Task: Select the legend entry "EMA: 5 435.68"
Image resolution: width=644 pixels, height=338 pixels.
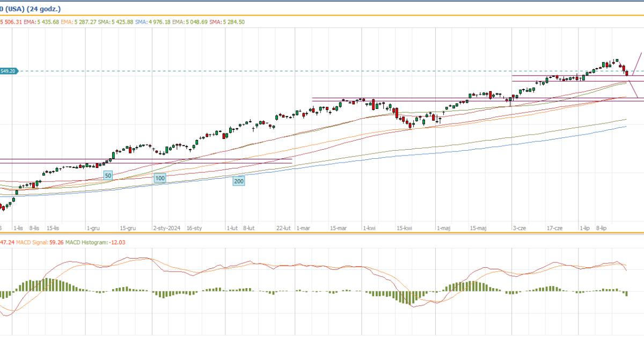Action: [41, 22]
